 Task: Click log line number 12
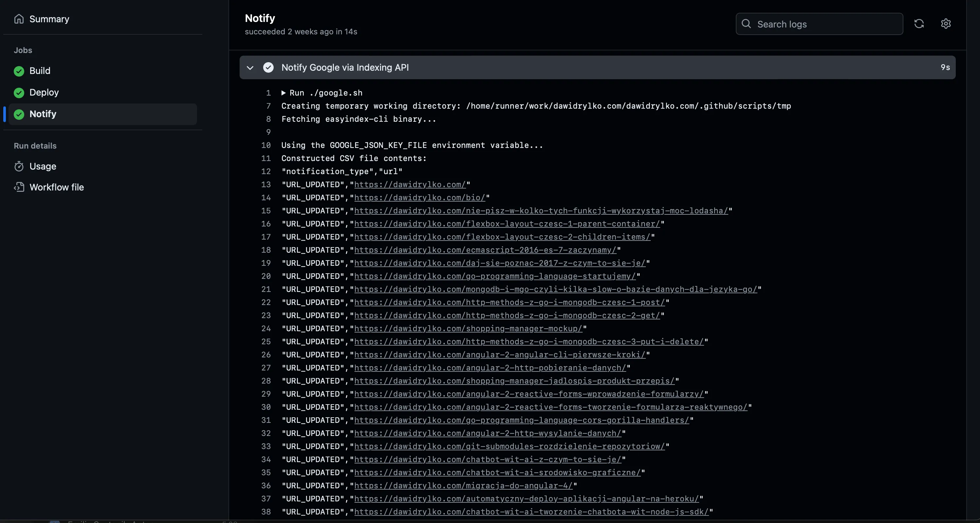pos(266,171)
